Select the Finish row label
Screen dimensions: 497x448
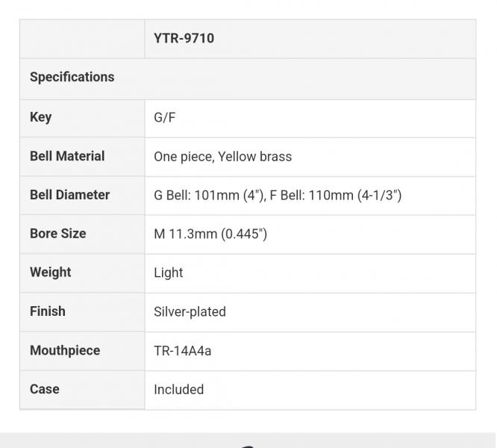point(47,311)
